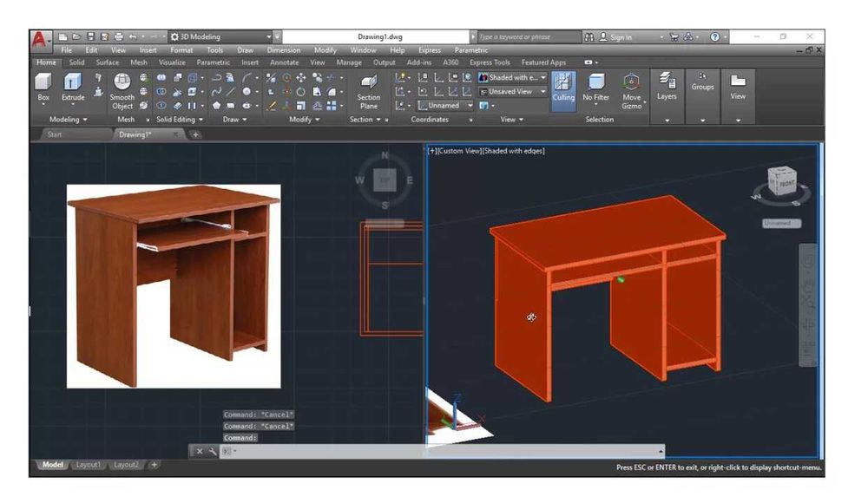
Task: Switch to the Annotate ribbon tab
Action: 285,62
